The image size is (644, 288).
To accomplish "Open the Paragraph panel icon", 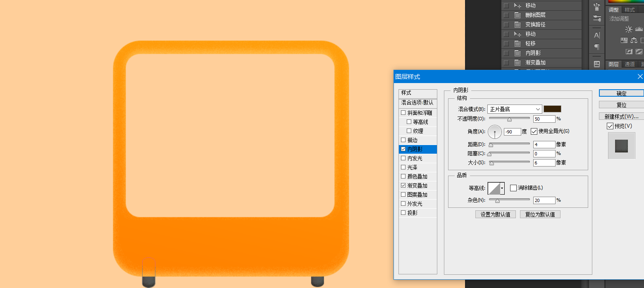I will [x=596, y=47].
